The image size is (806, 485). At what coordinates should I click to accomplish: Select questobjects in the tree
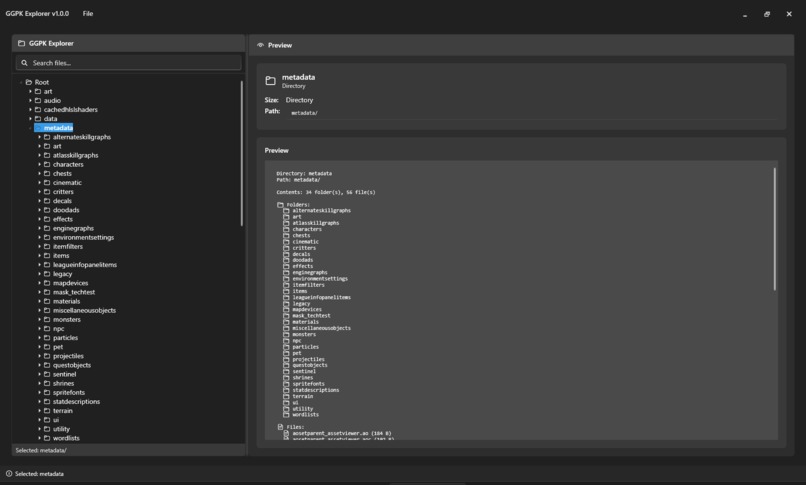[x=71, y=365]
